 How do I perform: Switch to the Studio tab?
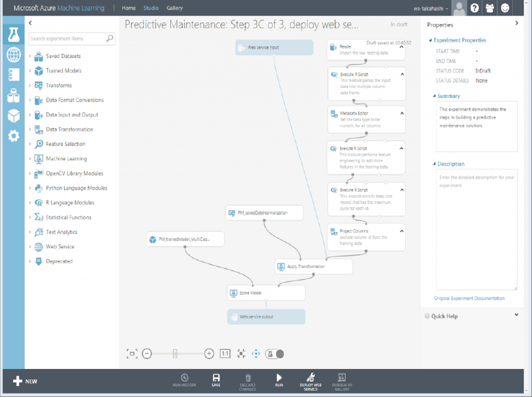(x=151, y=8)
